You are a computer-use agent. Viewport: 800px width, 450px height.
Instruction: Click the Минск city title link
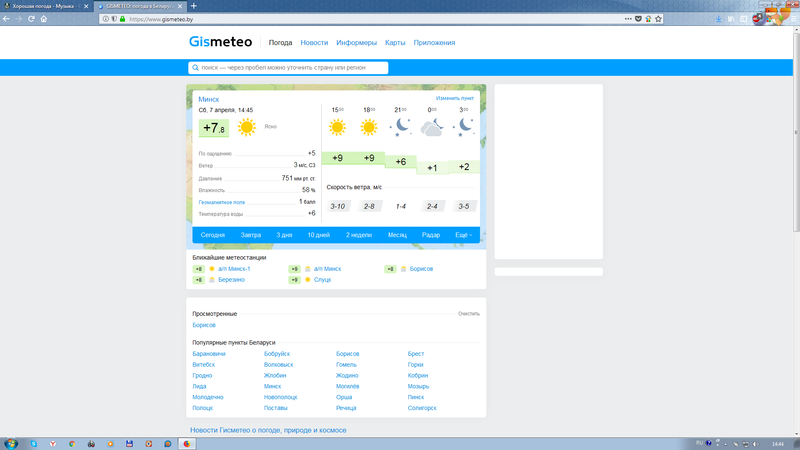(209, 99)
